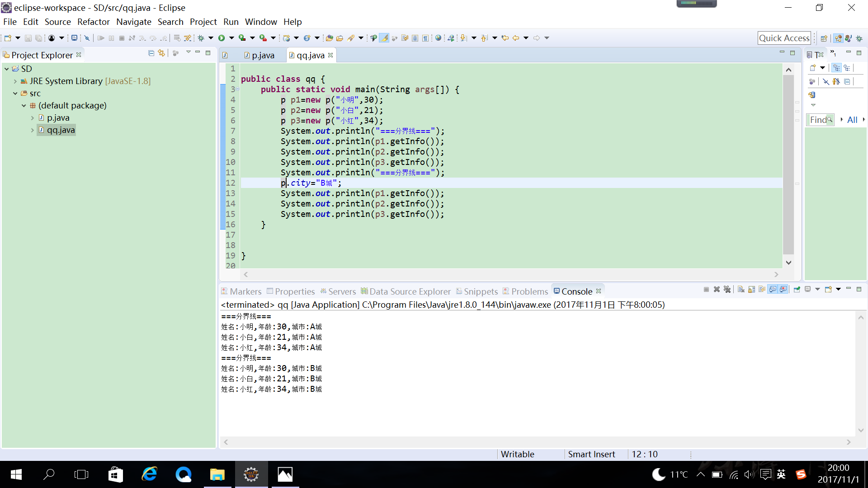
Task: Open Windows Start menu
Action: pos(16,474)
